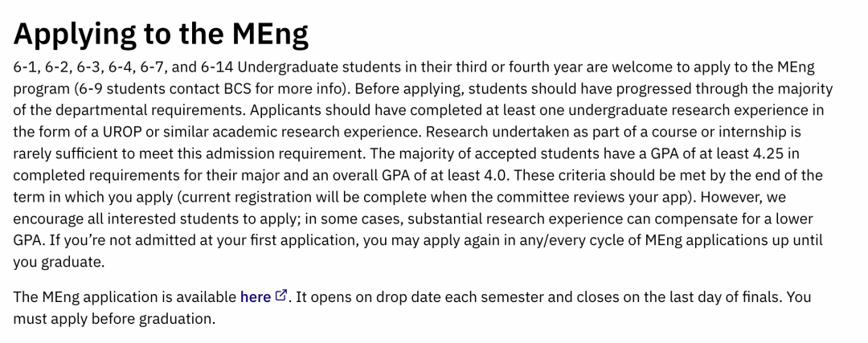Click the external link icon beside 'here'
This screenshot has height=343, width=868.
point(281,296)
